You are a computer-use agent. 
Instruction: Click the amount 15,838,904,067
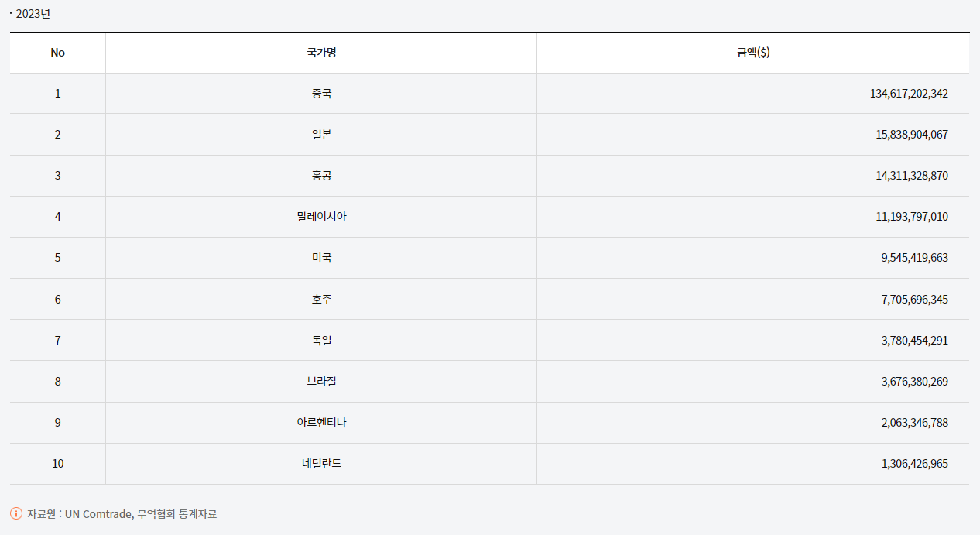tap(911, 135)
